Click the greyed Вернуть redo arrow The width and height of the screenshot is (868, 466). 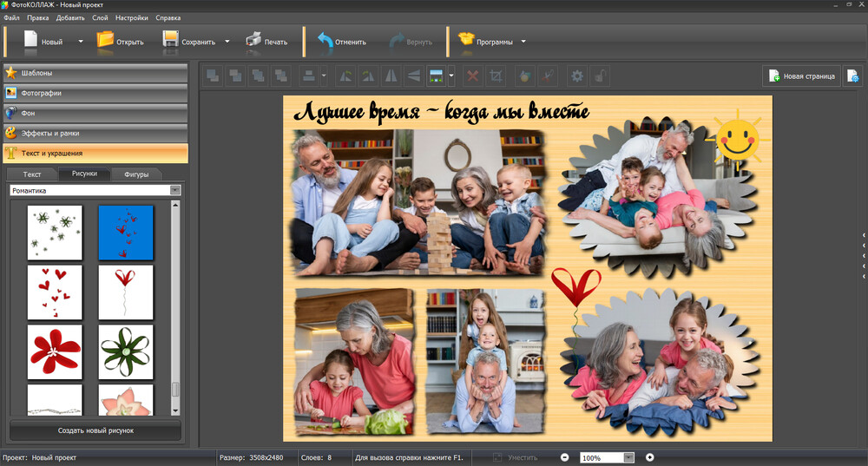(x=397, y=41)
